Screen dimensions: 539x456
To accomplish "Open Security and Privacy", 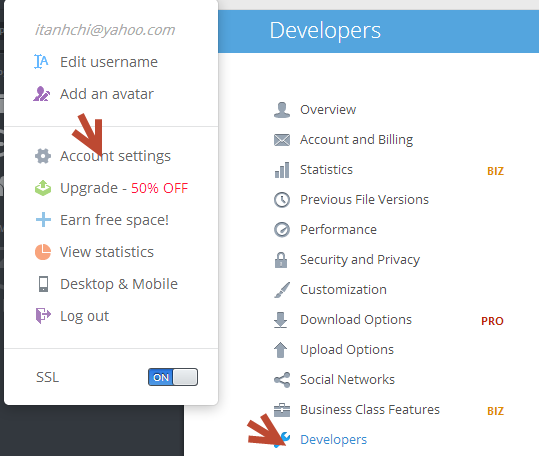I will click(x=360, y=259).
